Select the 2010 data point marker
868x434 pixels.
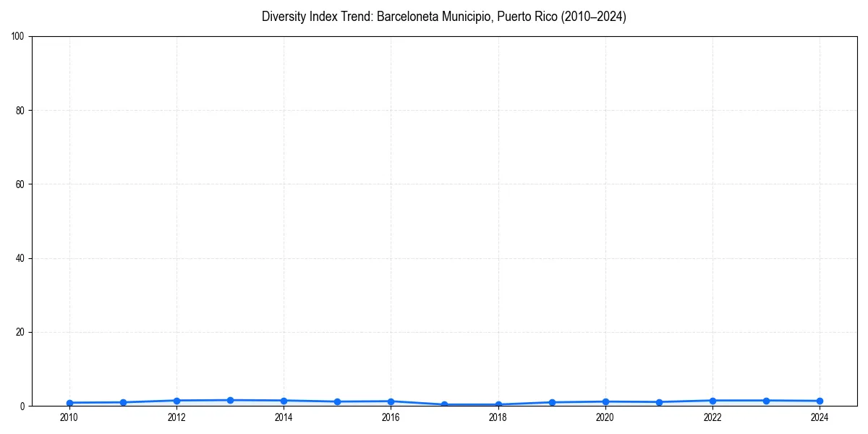tap(69, 401)
